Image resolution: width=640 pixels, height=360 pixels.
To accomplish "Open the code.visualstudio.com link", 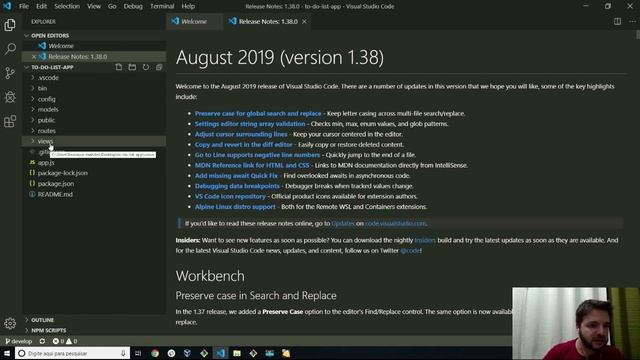I will (396, 224).
